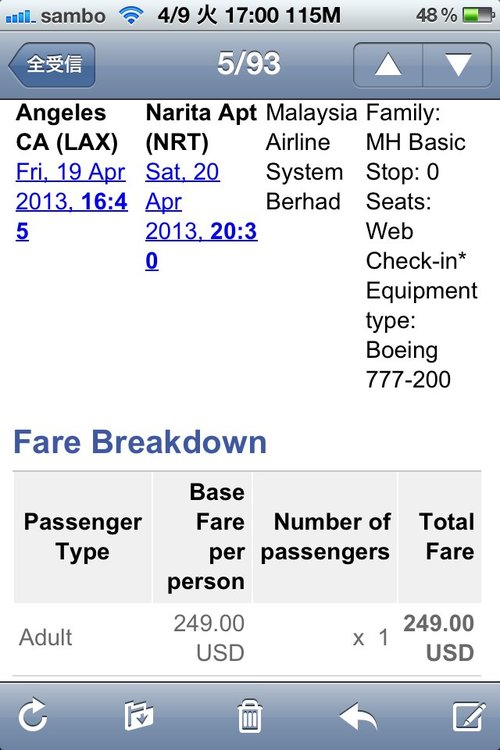
Task: Tap the Boeing 777-200 equipment text
Action: click(x=408, y=364)
